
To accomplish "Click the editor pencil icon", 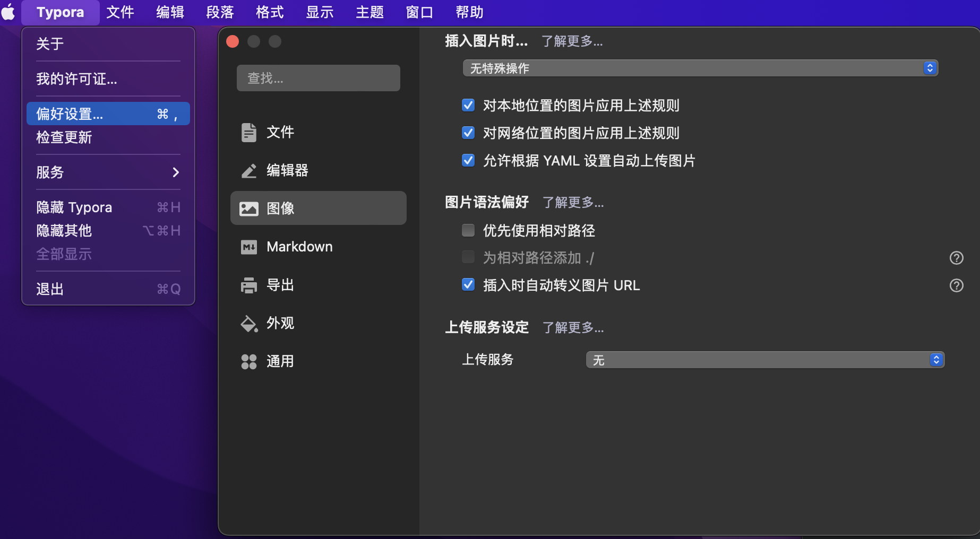I will (248, 170).
